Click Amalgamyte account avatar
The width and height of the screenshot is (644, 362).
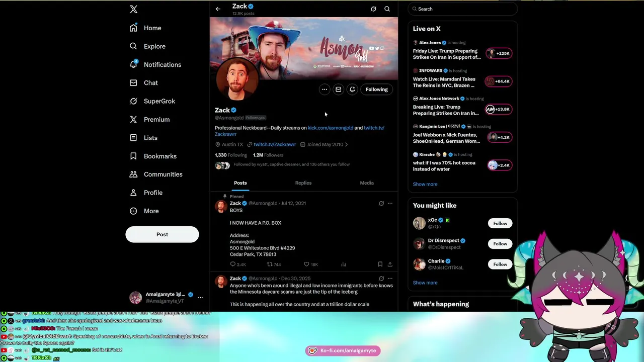coord(136,298)
